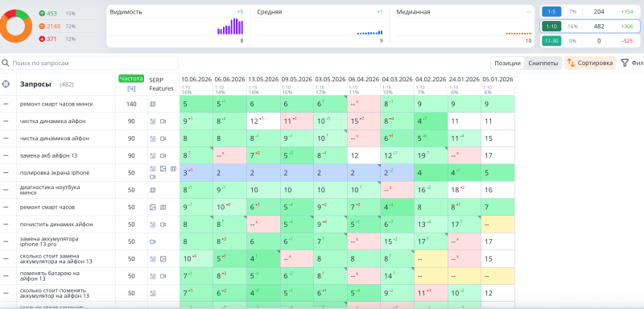Screen dimensions: 644x309
Task: Open the Средняя average position panel
Action: 320,27
